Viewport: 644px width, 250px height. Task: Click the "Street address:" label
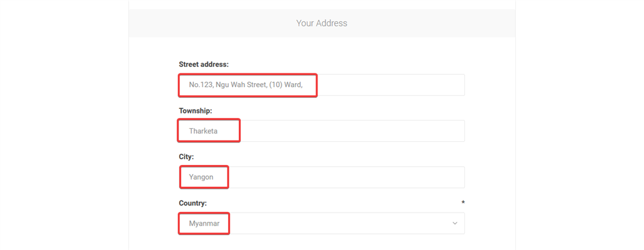[x=204, y=64]
